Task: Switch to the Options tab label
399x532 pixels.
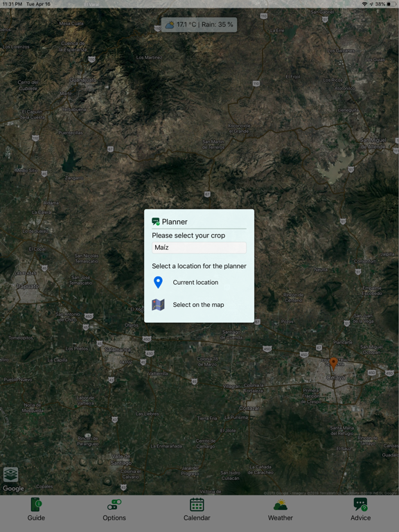Action: 114,517
